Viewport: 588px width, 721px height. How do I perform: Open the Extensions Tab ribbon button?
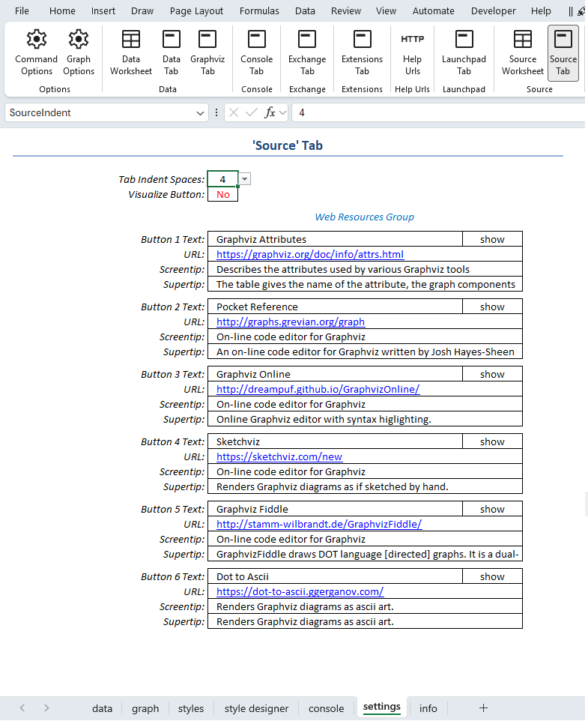(x=362, y=52)
